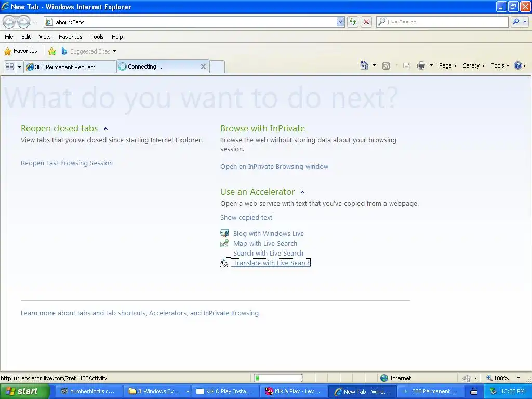Expand the Print options dropdown arrow
Screen dimensions: 532x399
[431, 65]
